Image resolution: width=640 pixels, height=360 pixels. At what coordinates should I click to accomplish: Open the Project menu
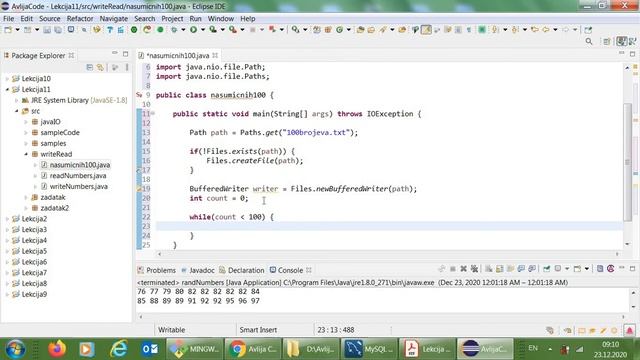[172, 18]
